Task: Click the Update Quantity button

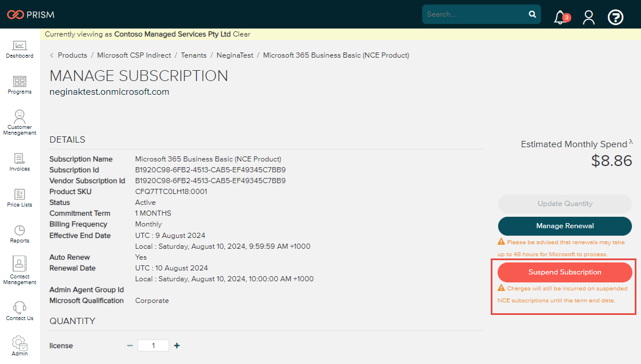Action: (x=565, y=204)
